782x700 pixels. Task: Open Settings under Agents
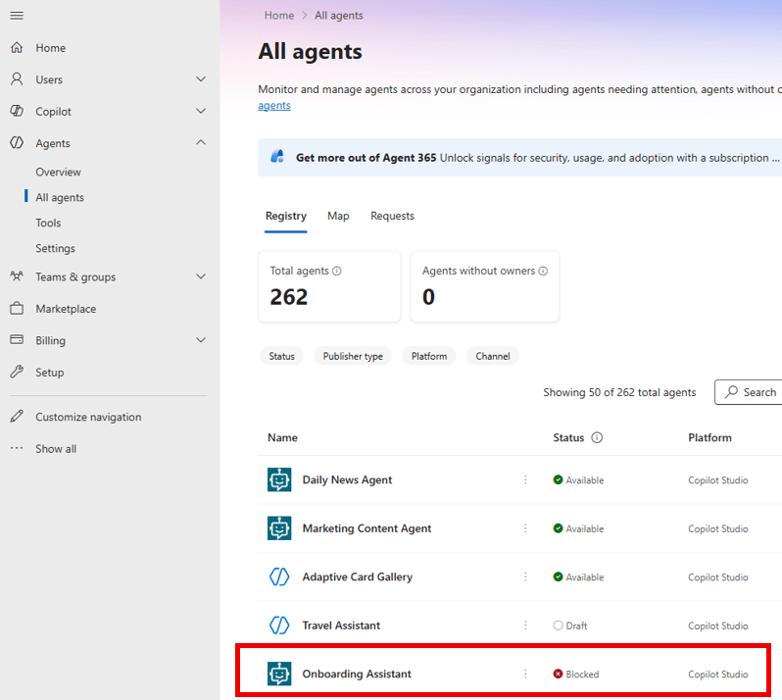click(x=55, y=248)
